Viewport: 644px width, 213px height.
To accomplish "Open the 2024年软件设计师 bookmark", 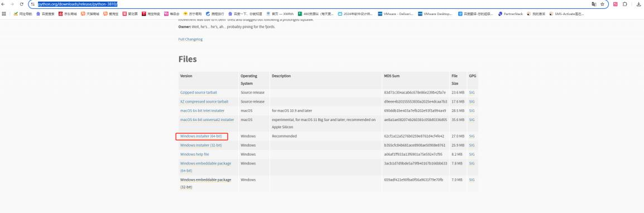I will click(355, 13).
